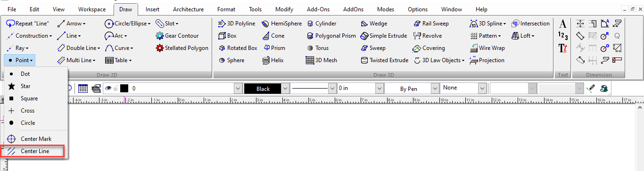Open the Architecture menu tab

[x=188, y=9]
